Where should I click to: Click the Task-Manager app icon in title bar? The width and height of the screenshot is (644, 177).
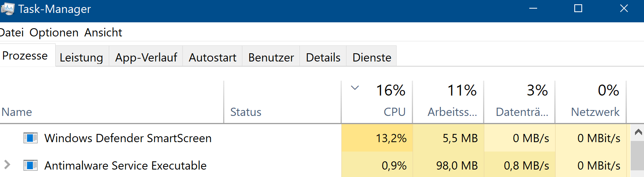[x=7, y=9]
